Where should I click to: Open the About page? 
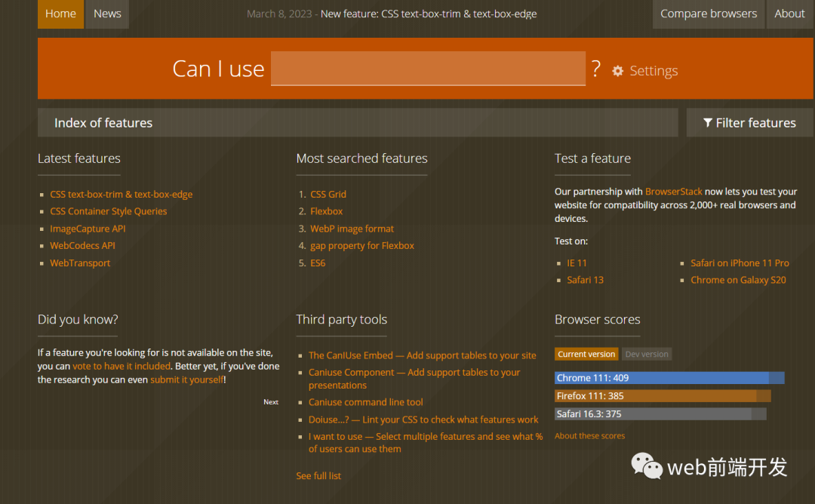pyautogui.click(x=789, y=14)
